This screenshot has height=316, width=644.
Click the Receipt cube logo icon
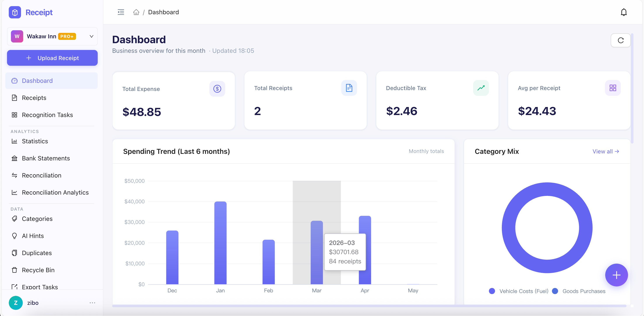point(15,12)
